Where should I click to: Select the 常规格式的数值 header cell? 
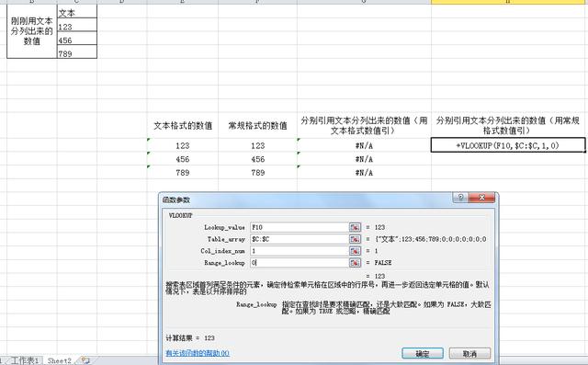[x=257, y=125]
